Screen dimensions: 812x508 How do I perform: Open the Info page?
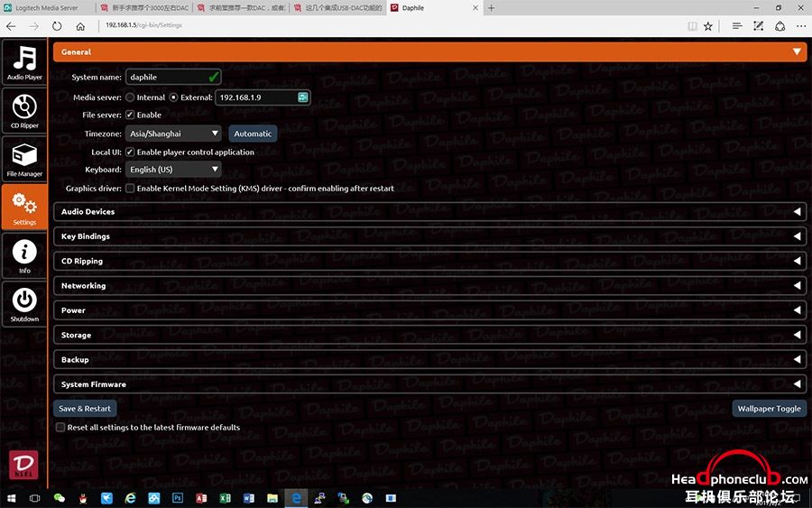24,256
